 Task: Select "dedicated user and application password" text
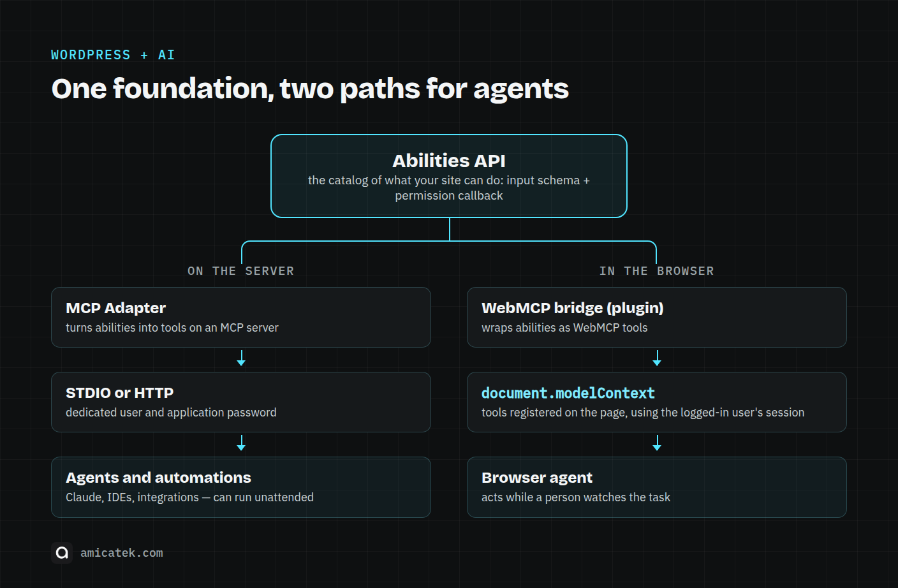point(171,413)
